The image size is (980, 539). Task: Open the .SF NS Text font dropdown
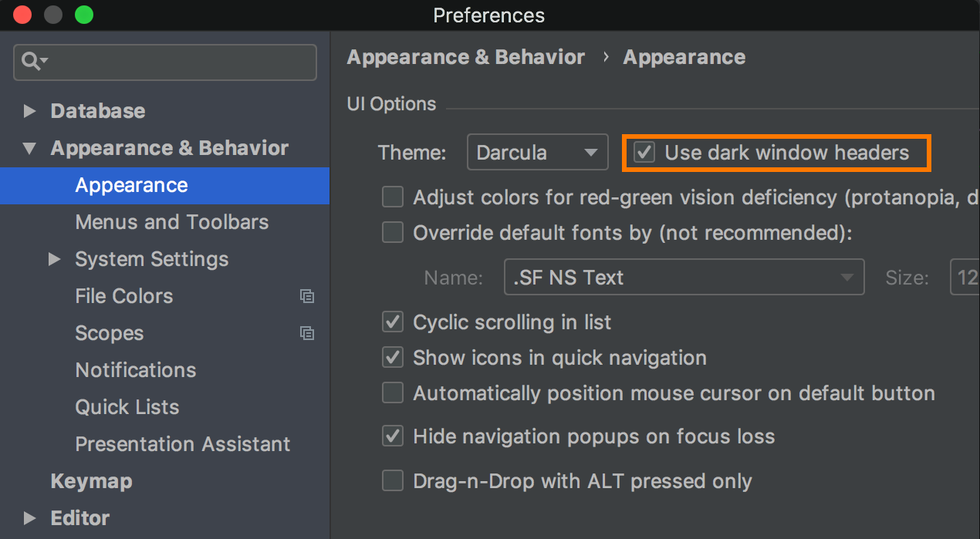tap(684, 278)
